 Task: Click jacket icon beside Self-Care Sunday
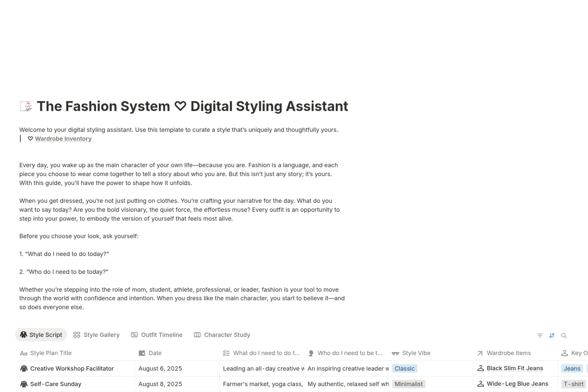click(24, 384)
